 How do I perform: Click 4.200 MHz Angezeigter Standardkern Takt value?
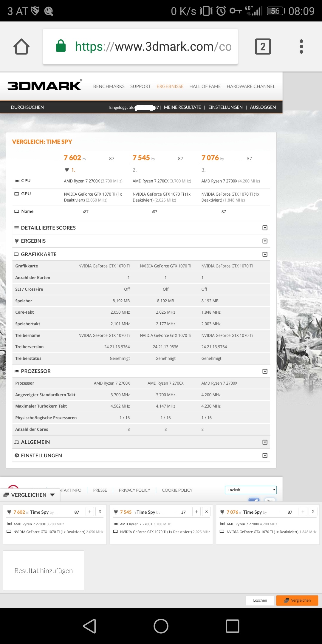[211, 395]
